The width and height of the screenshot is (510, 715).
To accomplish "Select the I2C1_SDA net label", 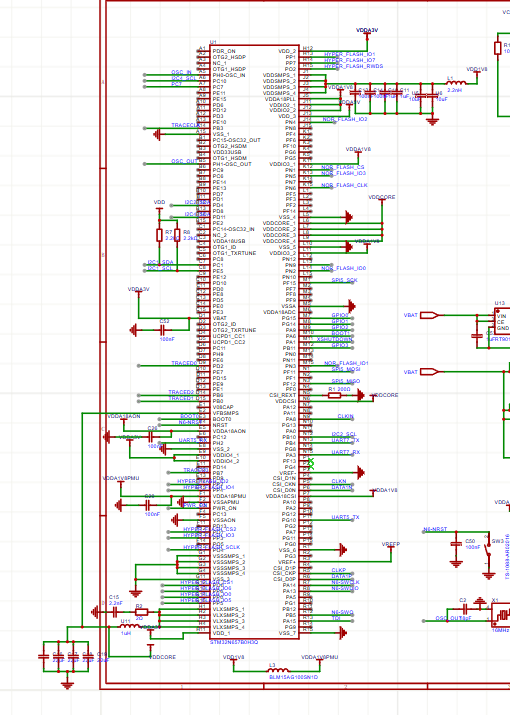I will [x=160, y=262].
